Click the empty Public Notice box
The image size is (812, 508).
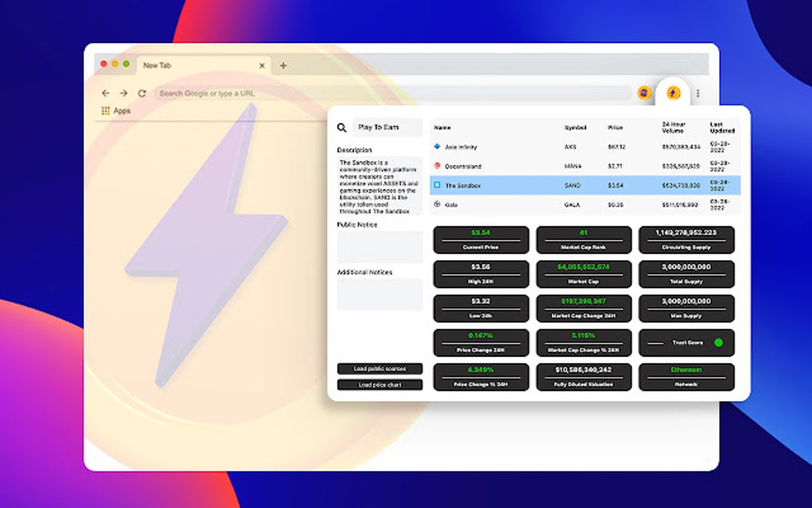[x=380, y=247]
